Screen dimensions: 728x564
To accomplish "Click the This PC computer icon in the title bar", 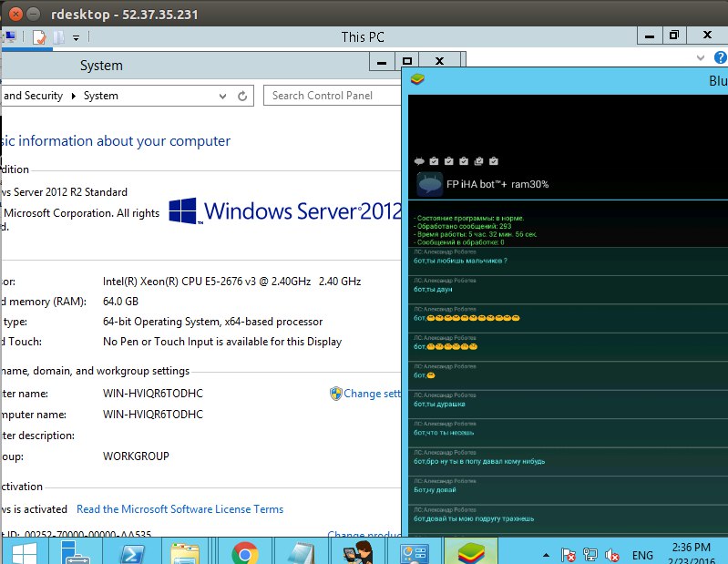I will click(10, 36).
